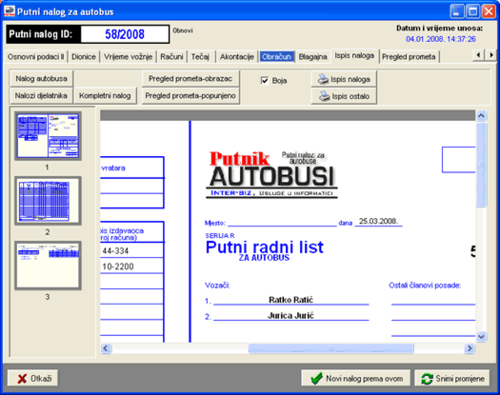
Task: Click the preview scroll down arrow
Action: (x=481, y=337)
